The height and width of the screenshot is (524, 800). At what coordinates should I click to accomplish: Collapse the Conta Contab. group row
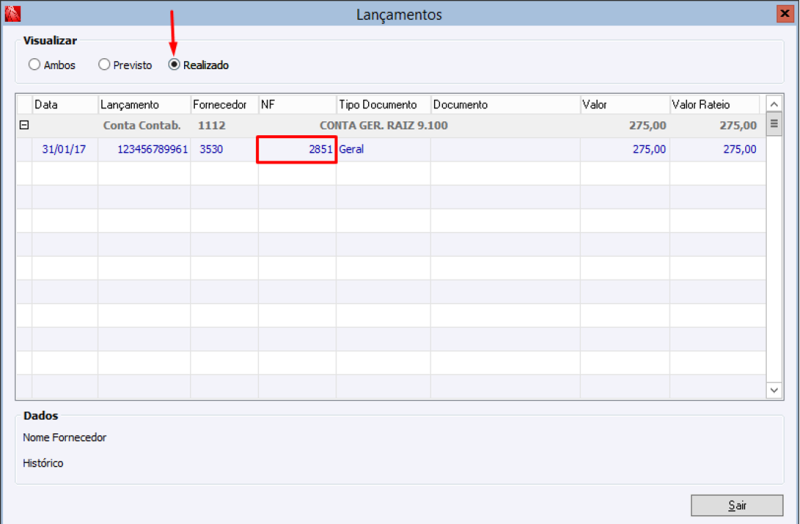(x=24, y=125)
